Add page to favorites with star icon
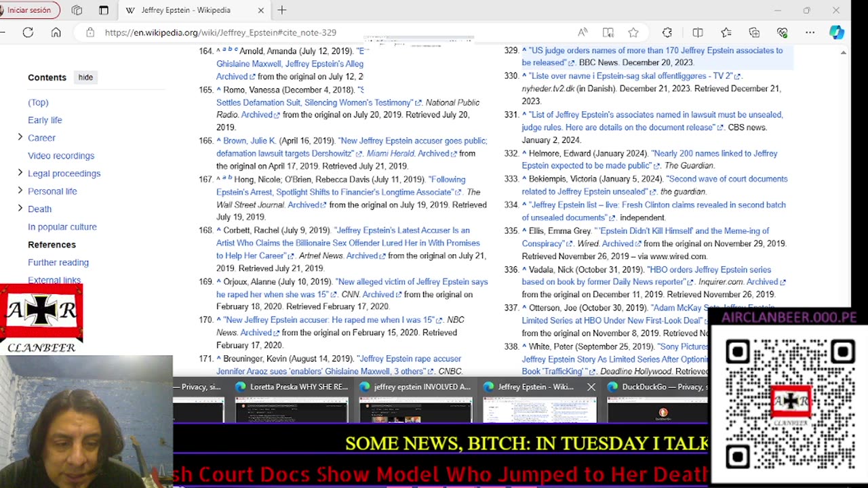 coord(633,33)
